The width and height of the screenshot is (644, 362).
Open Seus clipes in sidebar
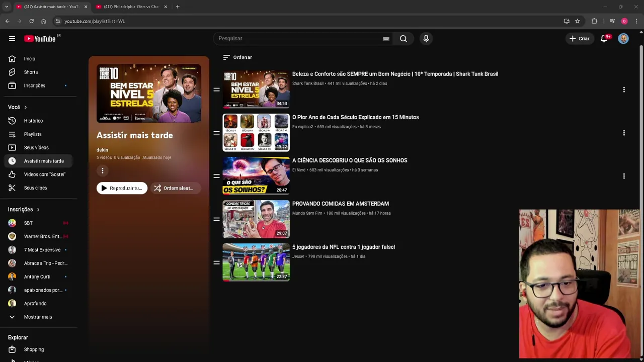pos(39,188)
